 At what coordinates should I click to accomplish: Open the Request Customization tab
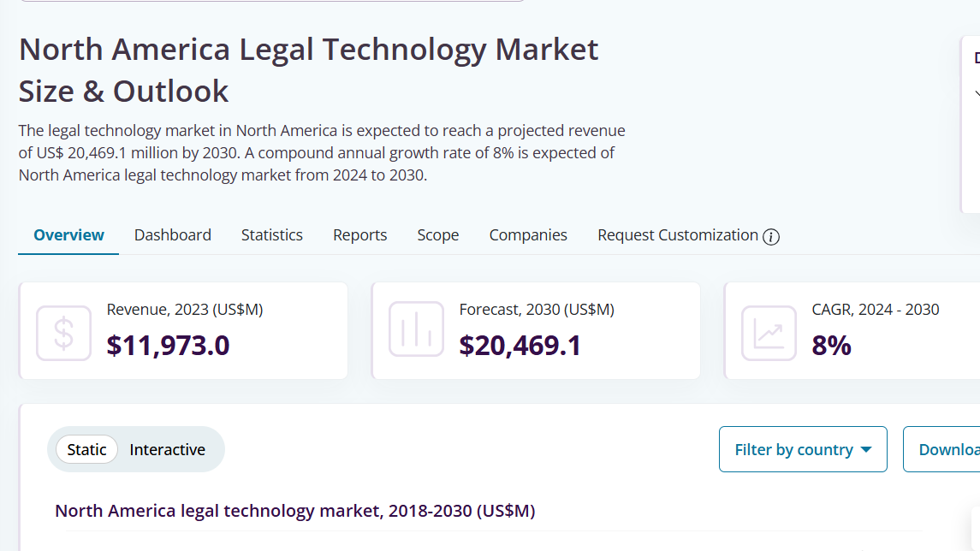point(677,235)
